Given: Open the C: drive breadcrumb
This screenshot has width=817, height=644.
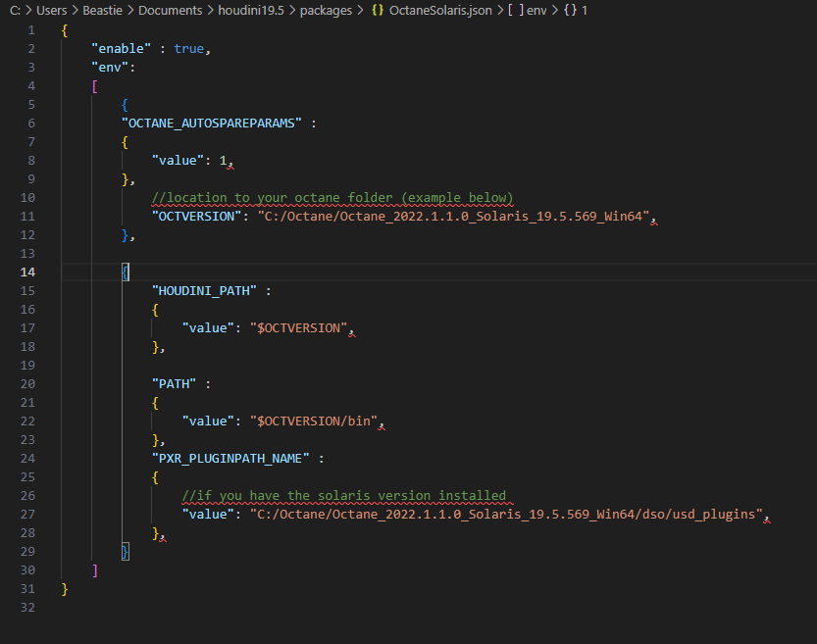Looking at the screenshot, I should tap(15, 10).
